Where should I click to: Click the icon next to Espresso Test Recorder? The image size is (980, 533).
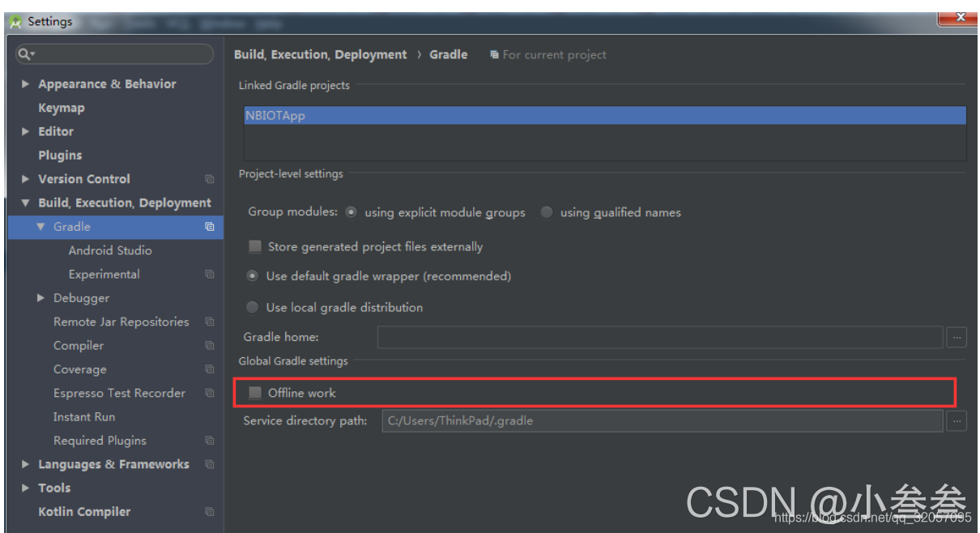[x=209, y=393]
